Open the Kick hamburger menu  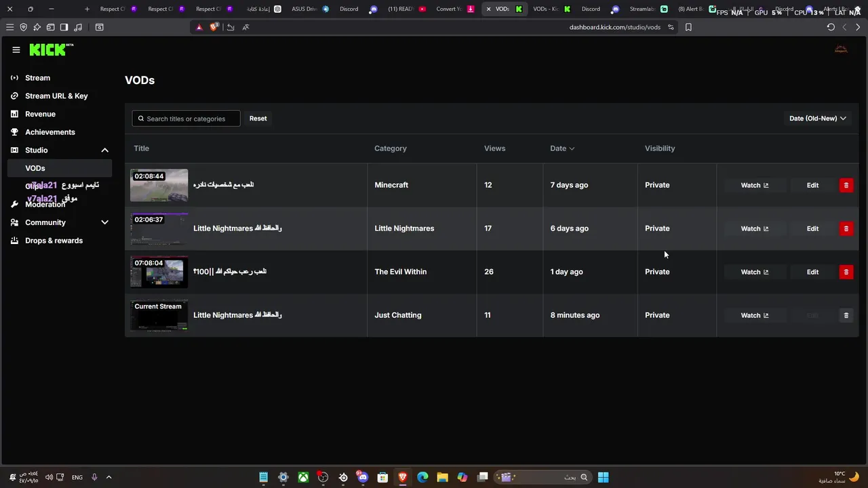[x=16, y=49]
